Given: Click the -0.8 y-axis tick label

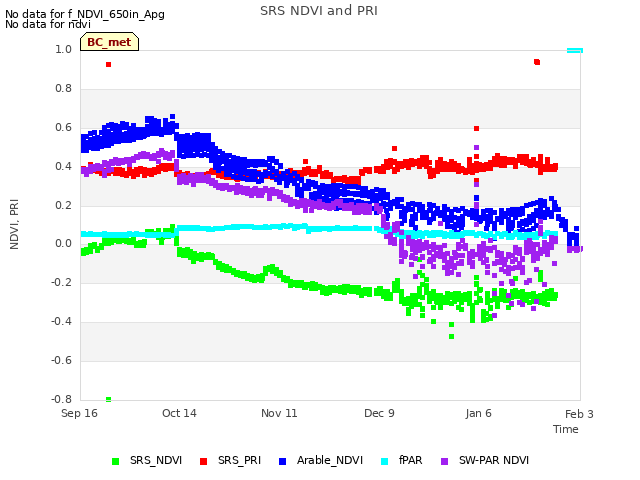Looking at the screenshot, I should 61,399.
